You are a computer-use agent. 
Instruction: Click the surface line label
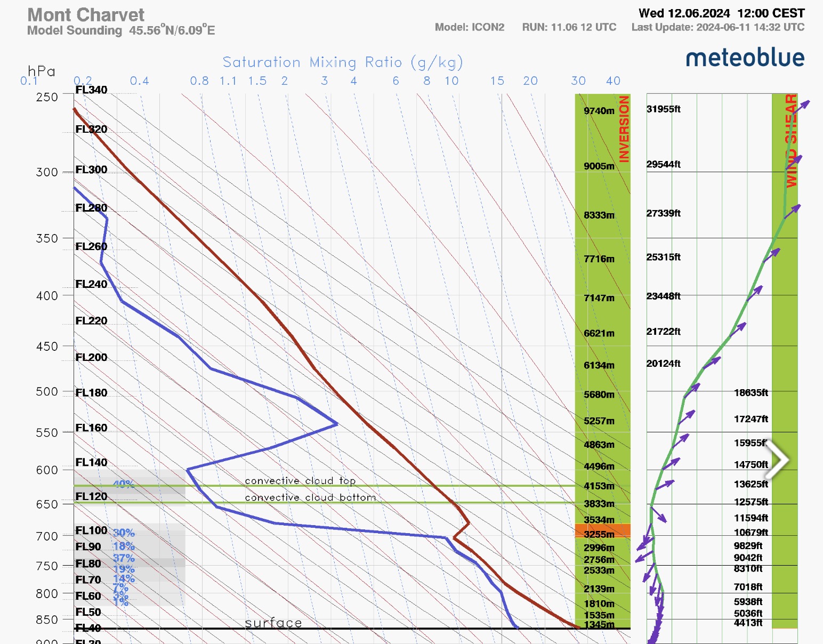pos(273,623)
